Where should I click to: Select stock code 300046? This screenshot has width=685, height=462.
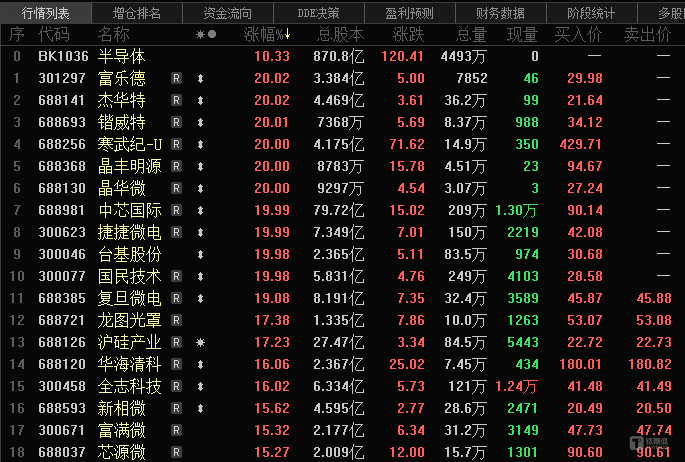pos(62,255)
